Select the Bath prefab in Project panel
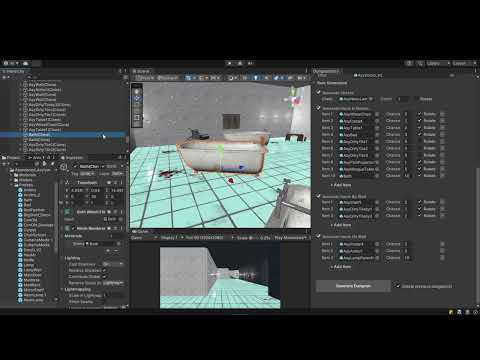480x360 pixels. pyautogui.click(x=28, y=200)
